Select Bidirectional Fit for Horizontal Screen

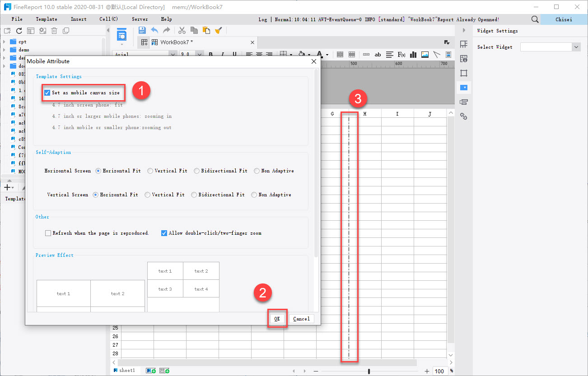coord(197,171)
